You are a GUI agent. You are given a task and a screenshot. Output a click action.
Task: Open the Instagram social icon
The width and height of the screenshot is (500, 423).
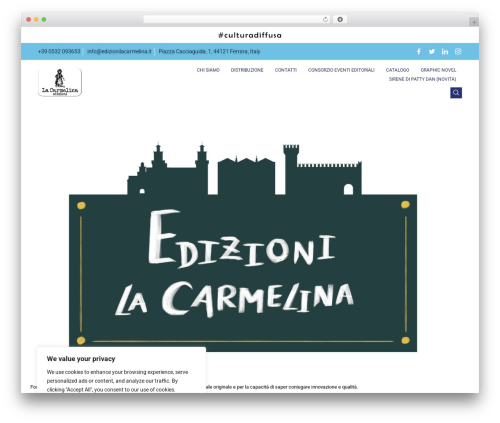tap(458, 51)
